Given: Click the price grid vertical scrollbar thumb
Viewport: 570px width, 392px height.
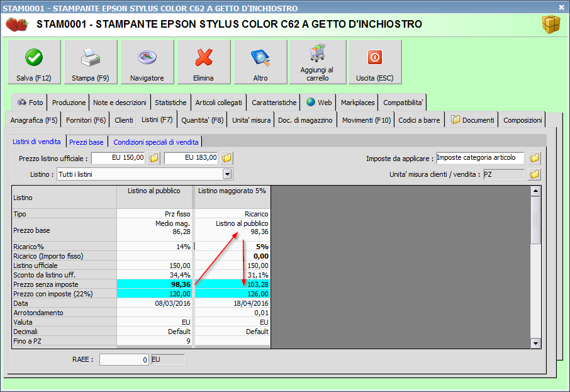Looking at the screenshot, I should click(535, 220).
